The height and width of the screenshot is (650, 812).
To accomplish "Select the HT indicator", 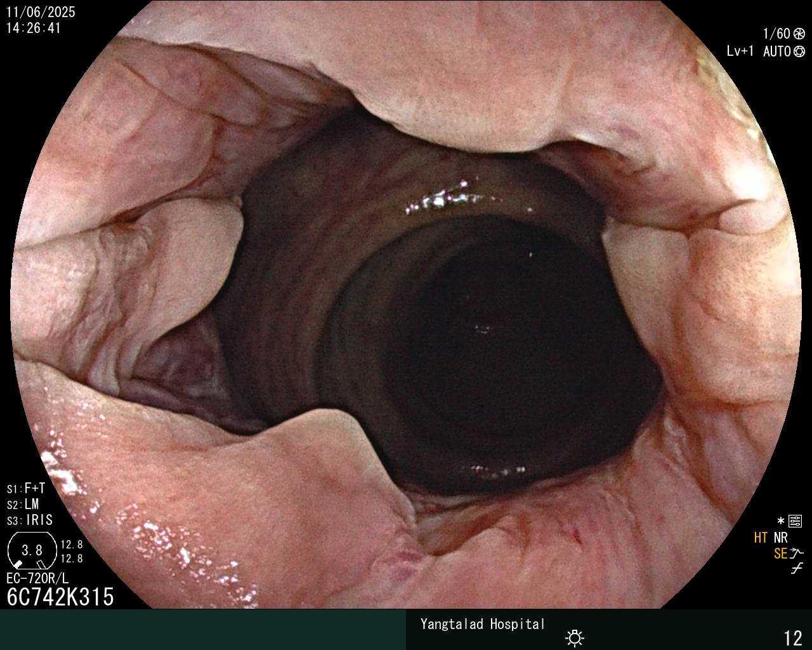I will (x=761, y=538).
